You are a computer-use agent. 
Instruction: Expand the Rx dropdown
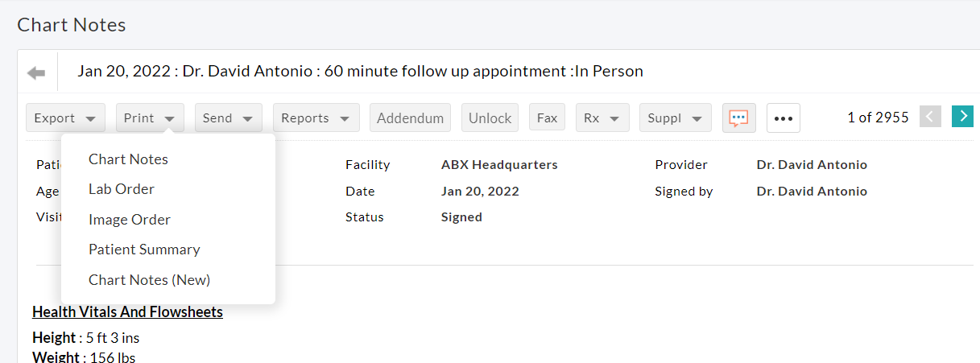pyautogui.click(x=602, y=118)
